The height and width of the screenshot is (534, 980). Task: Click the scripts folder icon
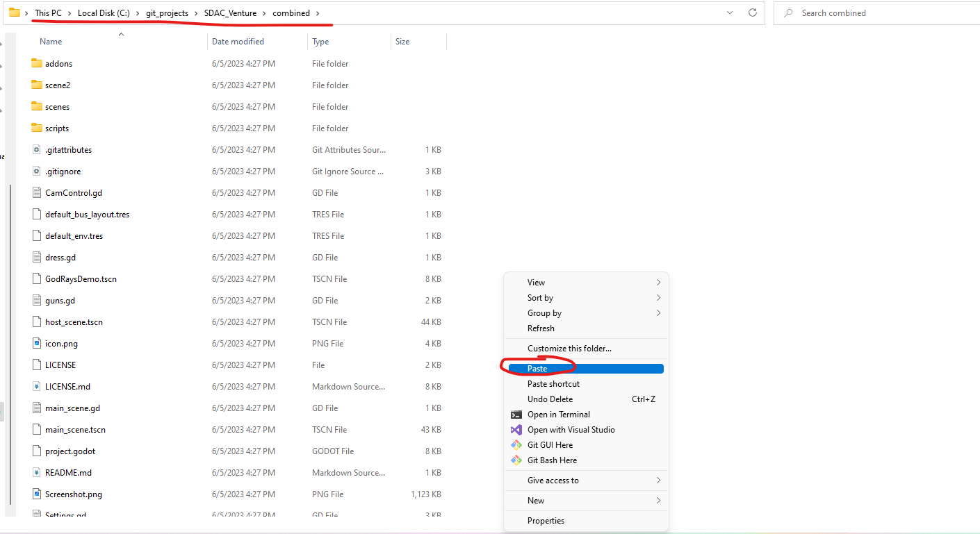point(37,128)
